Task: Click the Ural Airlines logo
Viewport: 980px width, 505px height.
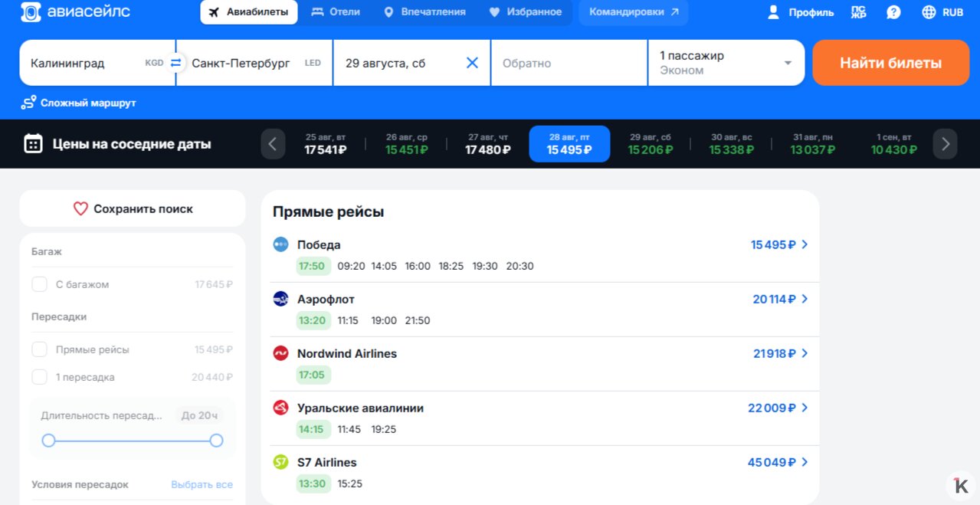Action: pyautogui.click(x=281, y=408)
